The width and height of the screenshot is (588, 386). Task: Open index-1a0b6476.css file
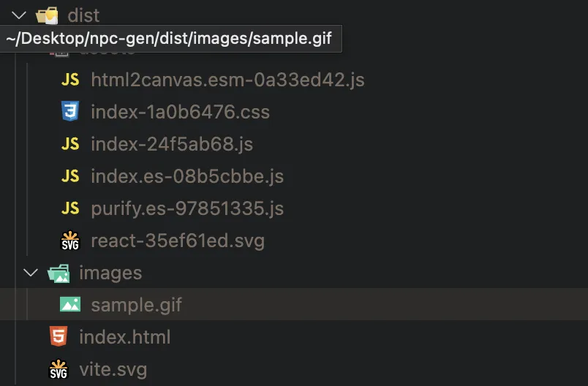click(x=181, y=112)
